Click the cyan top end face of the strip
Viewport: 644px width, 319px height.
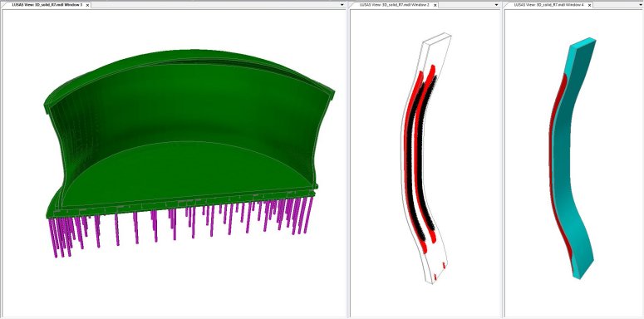[581, 42]
